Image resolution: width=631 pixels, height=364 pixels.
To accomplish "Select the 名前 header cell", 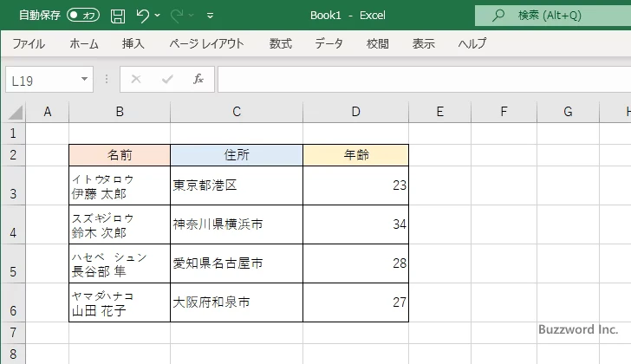I will pos(120,155).
